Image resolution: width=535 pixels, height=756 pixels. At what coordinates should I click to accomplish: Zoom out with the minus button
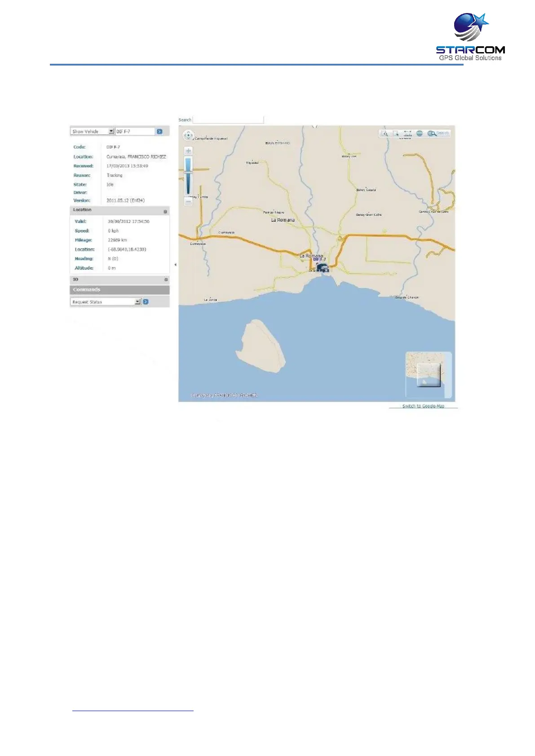188,202
